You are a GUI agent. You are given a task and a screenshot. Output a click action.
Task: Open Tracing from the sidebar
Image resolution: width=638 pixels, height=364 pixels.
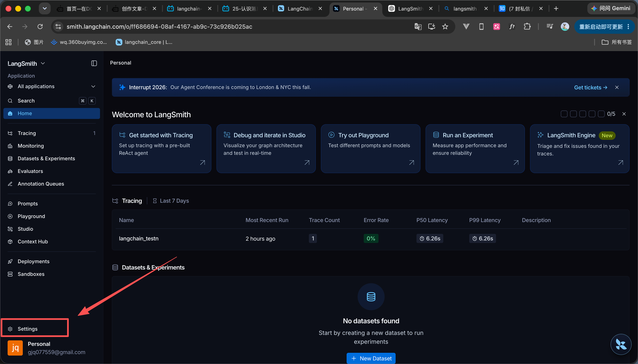click(51, 133)
